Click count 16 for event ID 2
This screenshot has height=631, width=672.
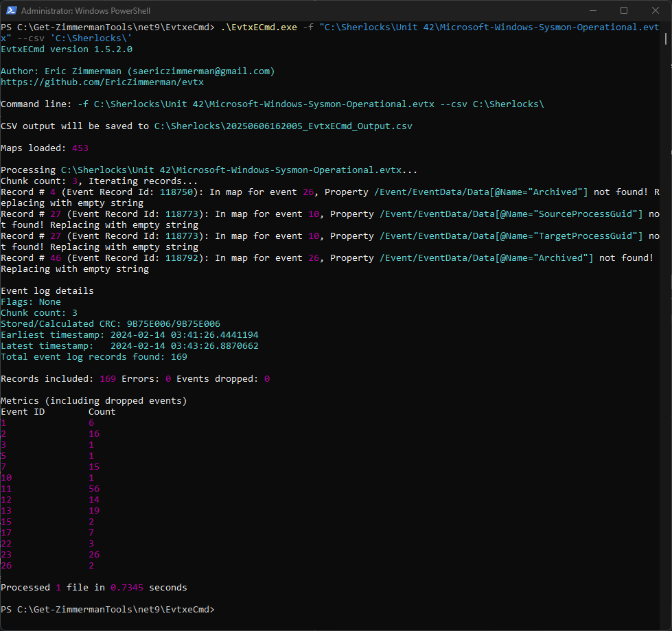pos(94,433)
